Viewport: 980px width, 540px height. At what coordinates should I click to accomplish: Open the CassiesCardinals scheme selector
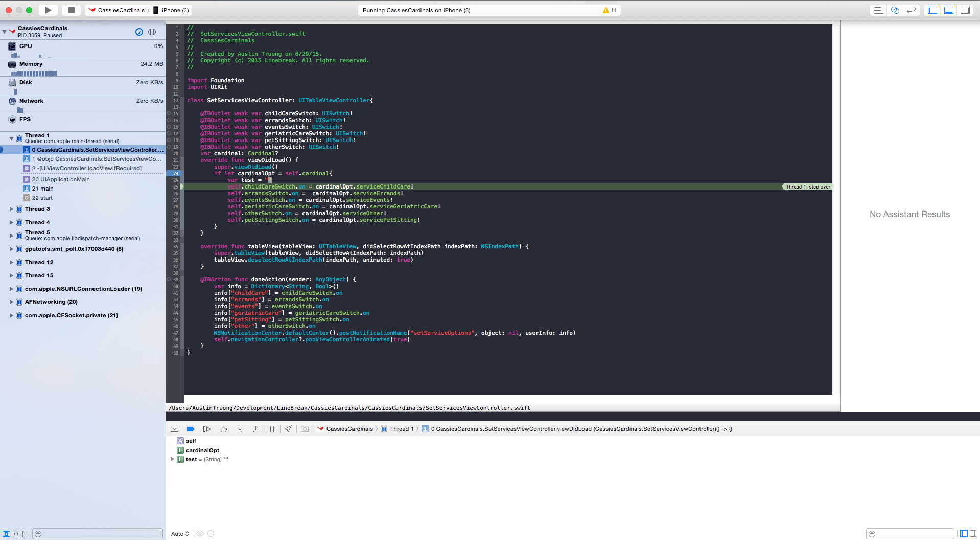click(x=117, y=10)
